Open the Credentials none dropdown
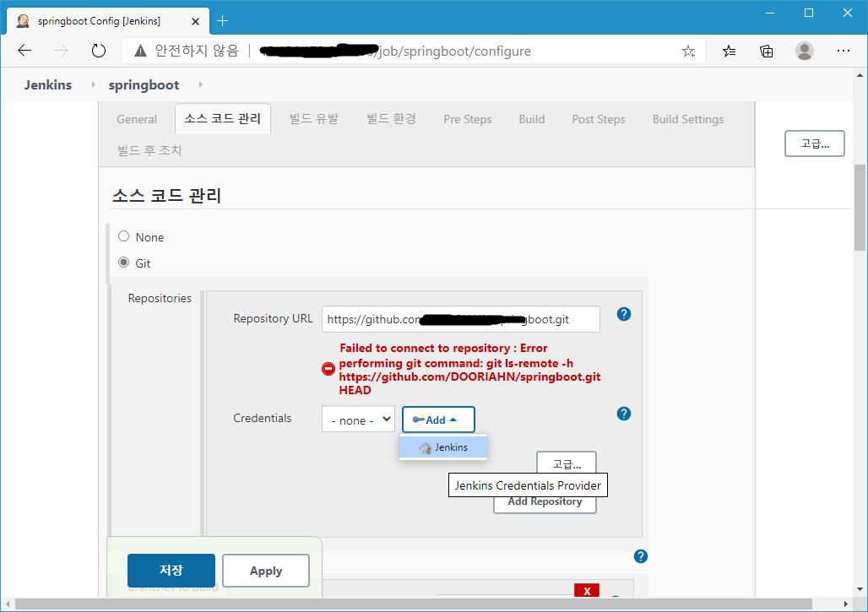This screenshot has height=612, width=868. coord(358,420)
